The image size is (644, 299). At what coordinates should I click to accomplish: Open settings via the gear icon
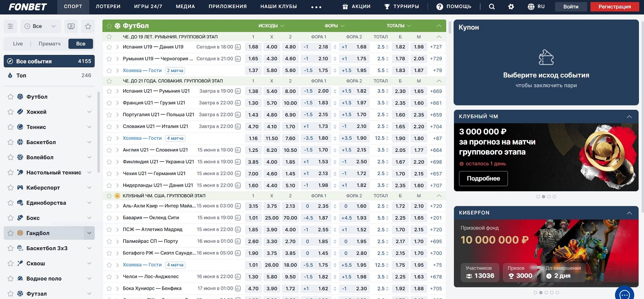click(x=511, y=7)
